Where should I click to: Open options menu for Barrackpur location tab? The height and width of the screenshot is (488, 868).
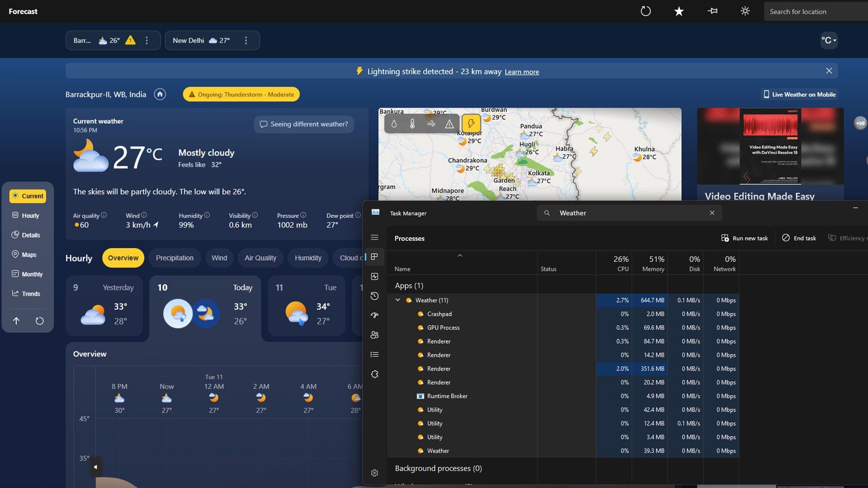[x=146, y=41]
